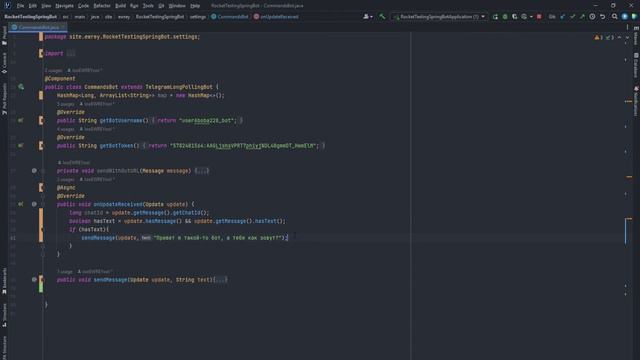Click the green debug bug icon

[x=505, y=17]
